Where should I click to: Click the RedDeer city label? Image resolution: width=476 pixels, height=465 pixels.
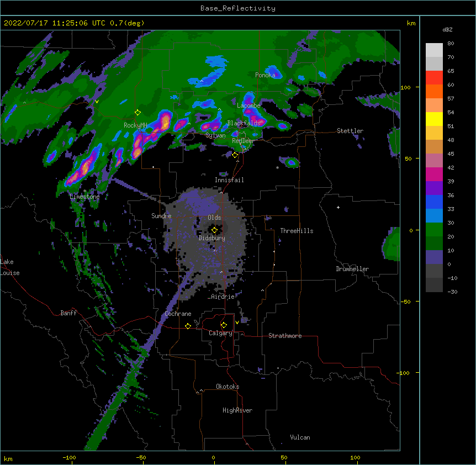243,141
